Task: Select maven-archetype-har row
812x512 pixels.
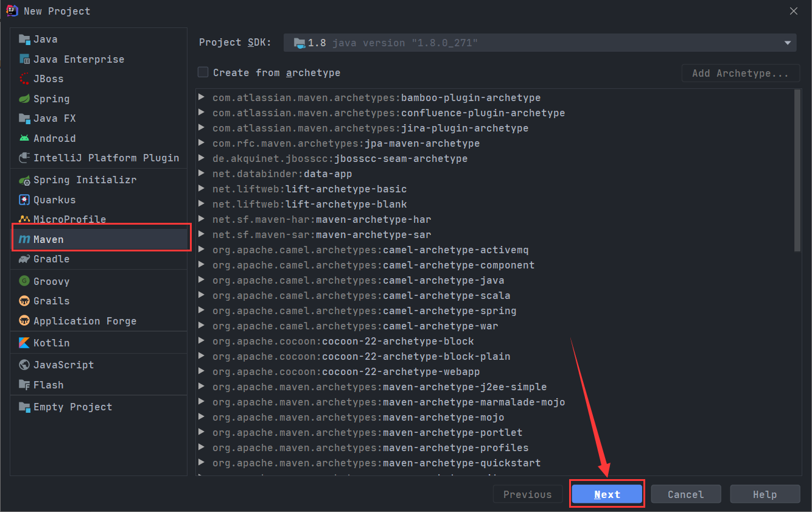Action: pyautogui.click(x=495, y=219)
